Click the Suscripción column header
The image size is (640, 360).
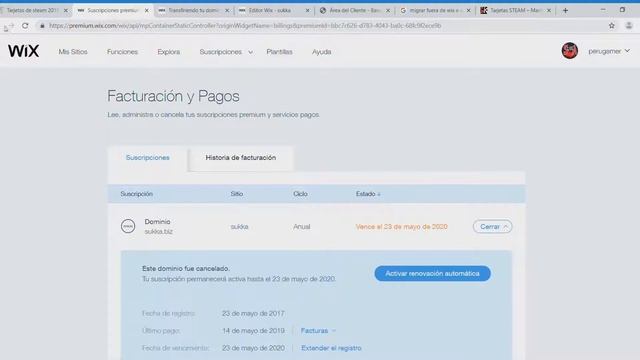[136, 194]
